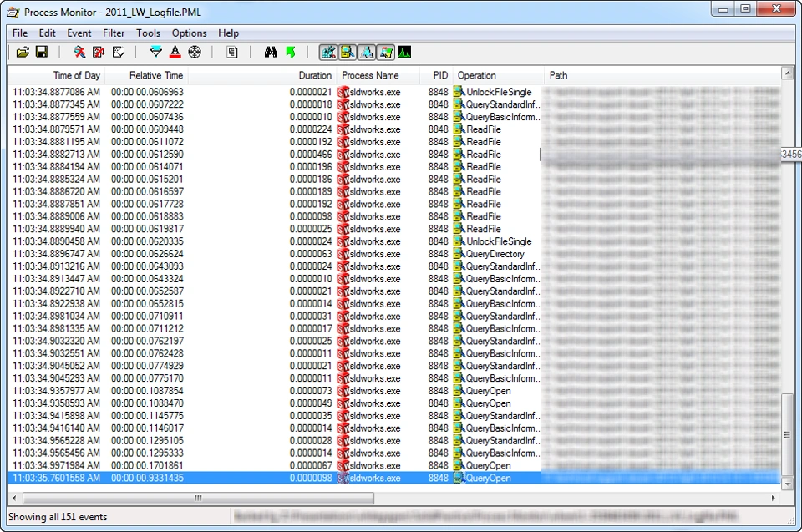
Task: Select the UnlockFileSingle row at 11:03:34.8890458
Action: coord(393,241)
